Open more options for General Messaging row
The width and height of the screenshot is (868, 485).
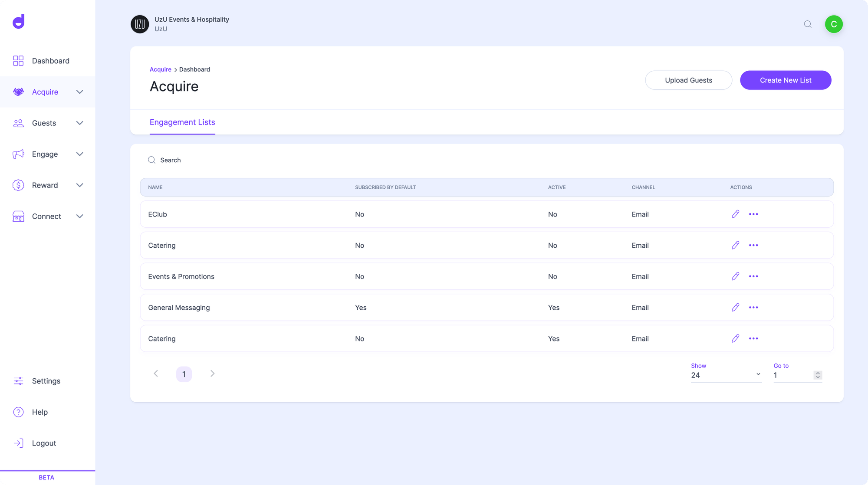pos(753,308)
